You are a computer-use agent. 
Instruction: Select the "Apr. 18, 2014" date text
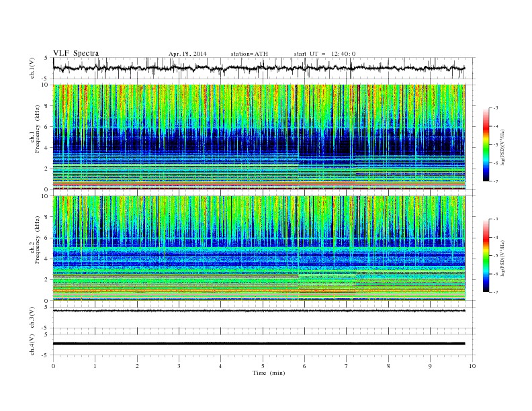(x=187, y=54)
